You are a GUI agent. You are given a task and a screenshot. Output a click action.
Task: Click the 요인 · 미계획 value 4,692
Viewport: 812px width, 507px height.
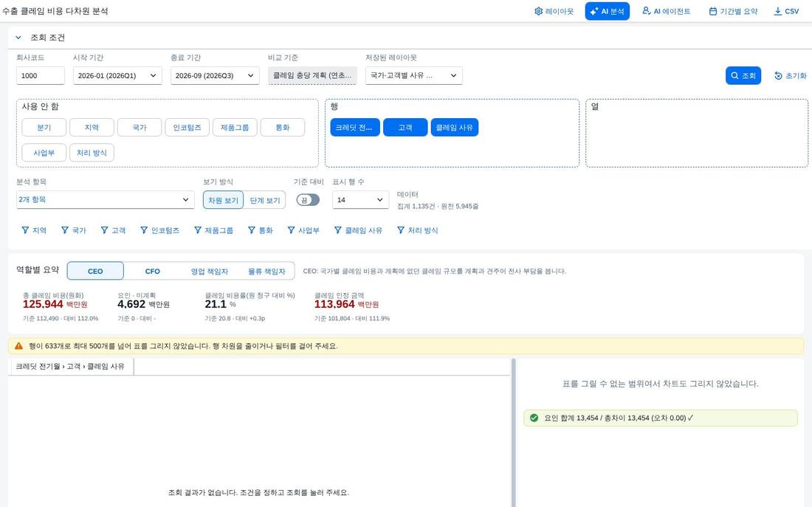131,304
